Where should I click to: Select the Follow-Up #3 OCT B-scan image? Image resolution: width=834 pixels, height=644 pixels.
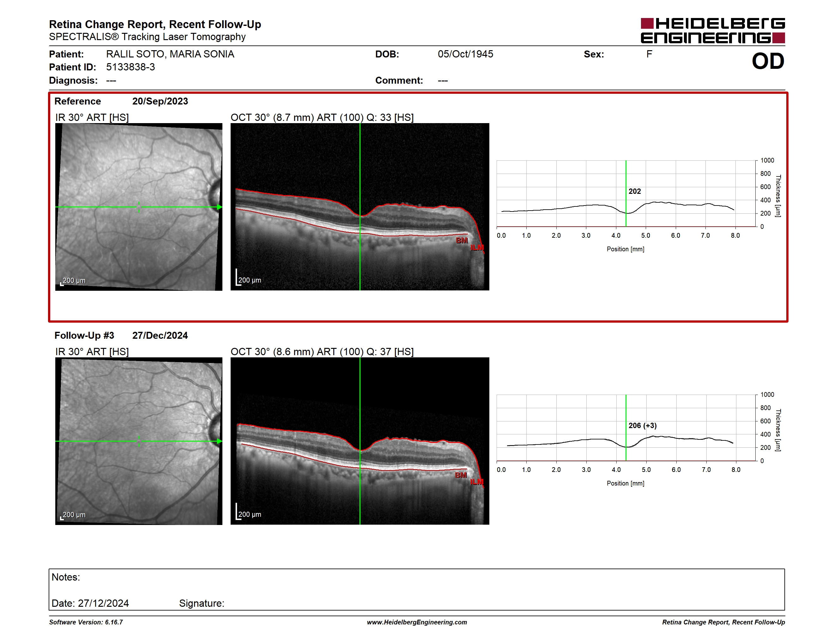360,441
